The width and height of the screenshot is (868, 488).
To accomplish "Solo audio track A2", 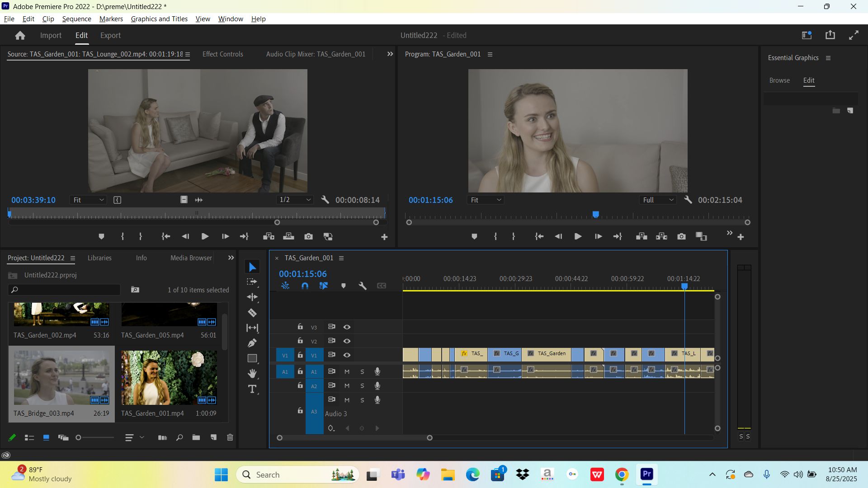I will click(362, 386).
